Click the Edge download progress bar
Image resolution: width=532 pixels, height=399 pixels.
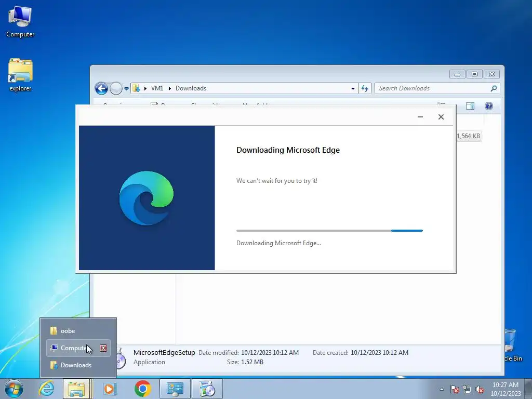(x=329, y=231)
